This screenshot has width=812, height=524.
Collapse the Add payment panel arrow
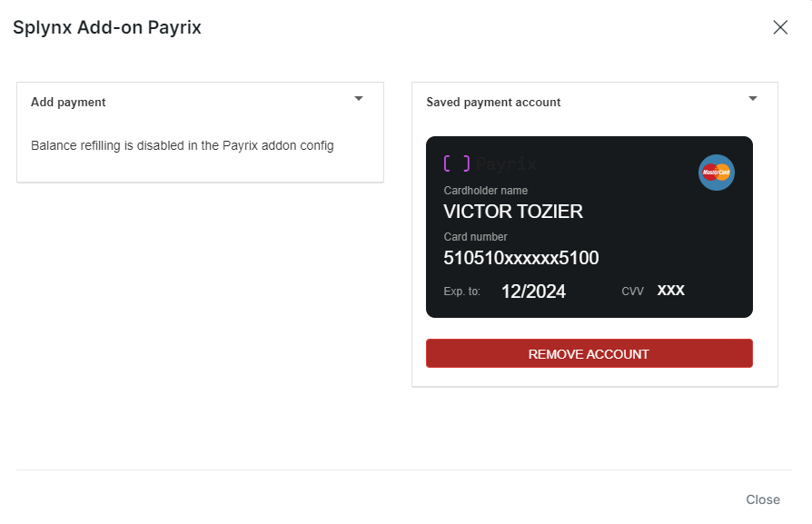[x=359, y=98]
